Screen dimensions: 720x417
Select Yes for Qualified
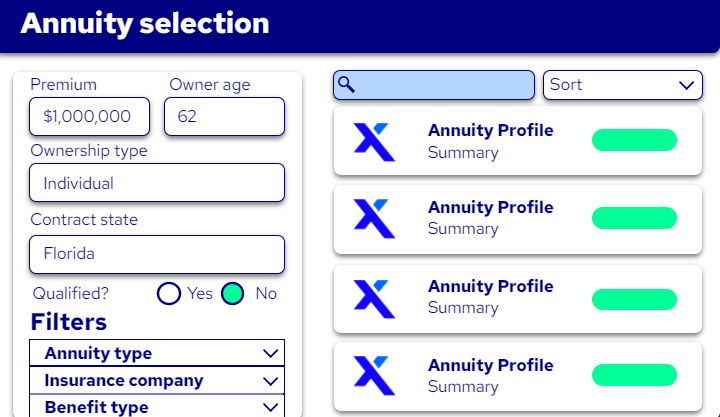pos(169,293)
